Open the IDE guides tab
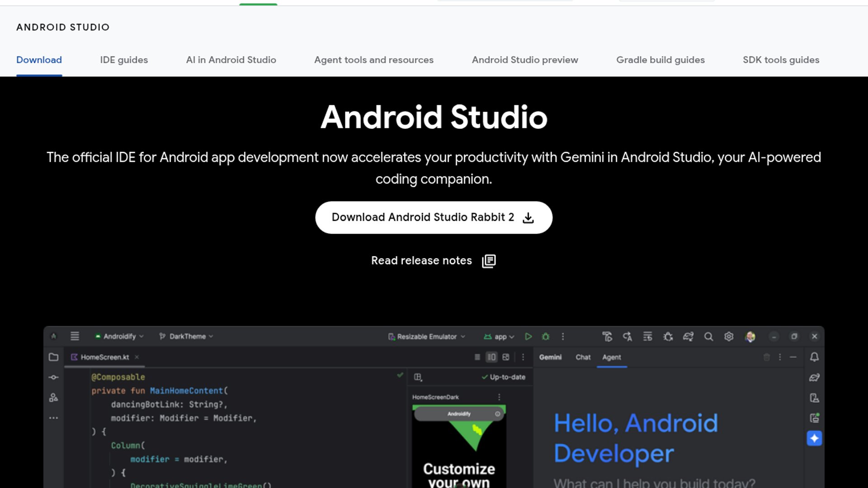This screenshot has width=868, height=488. coord(124,60)
